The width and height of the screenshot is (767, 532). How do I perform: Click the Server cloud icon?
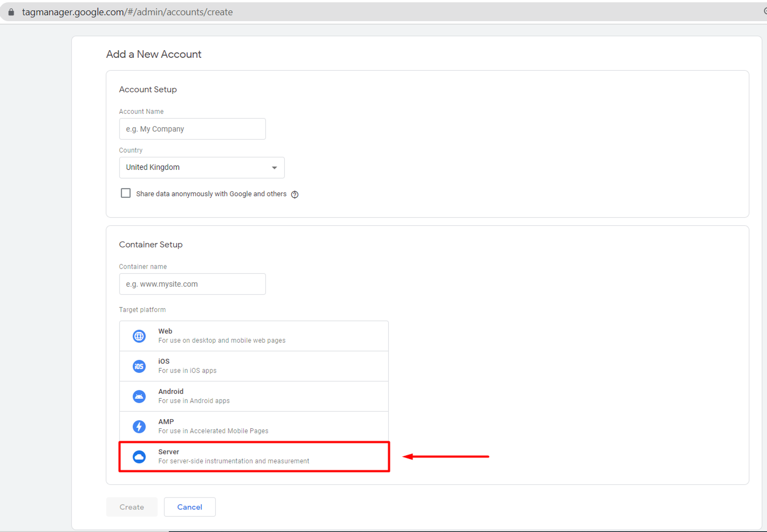coord(139,457)
